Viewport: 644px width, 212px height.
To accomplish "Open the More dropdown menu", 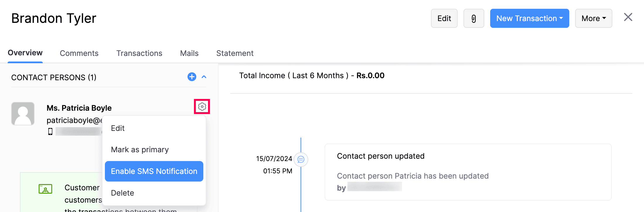I will point(593,18).
